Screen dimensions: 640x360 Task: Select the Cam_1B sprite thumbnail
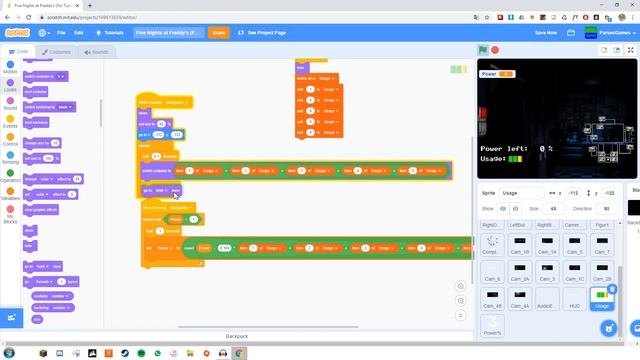tap(520, 245)
